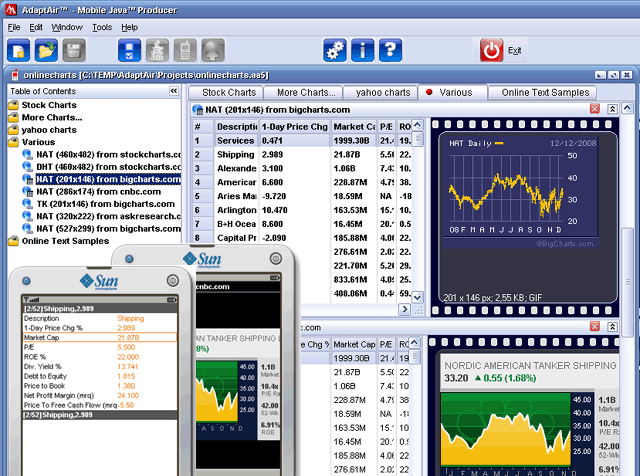Image resolution: width=640 pixels, height=476 pixels.
Task: Click the New Project toolbar icon
Action: click(18, 51)
